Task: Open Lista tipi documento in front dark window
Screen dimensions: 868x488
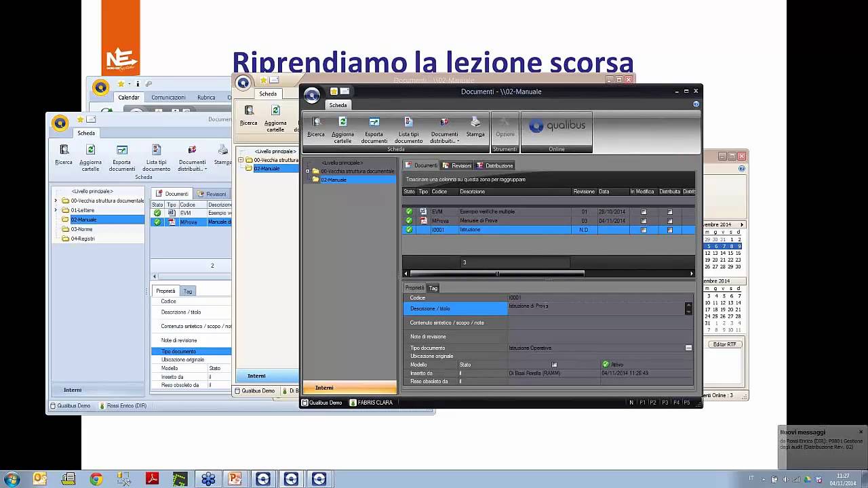Action: click(x=408, y=128)
